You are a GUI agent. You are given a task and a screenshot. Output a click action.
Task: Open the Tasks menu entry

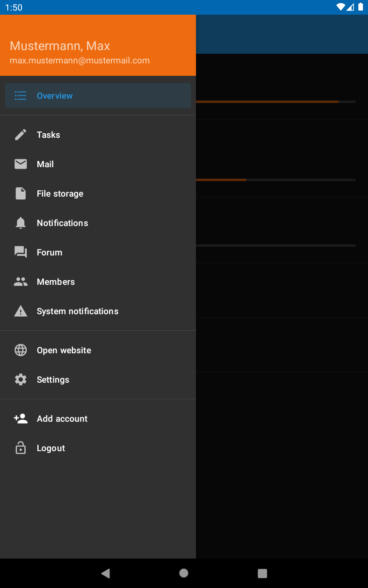[x=48, y=135]
